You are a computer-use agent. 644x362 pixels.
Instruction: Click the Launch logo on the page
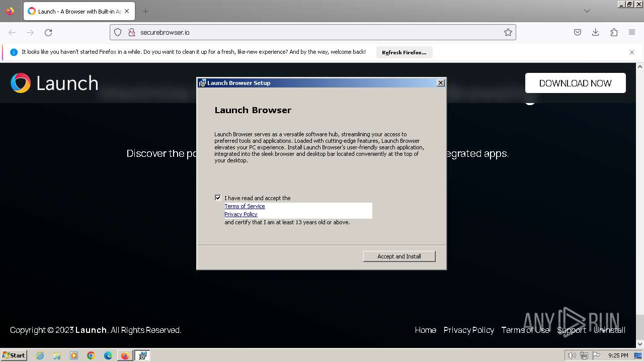click(x=54, y=83)
